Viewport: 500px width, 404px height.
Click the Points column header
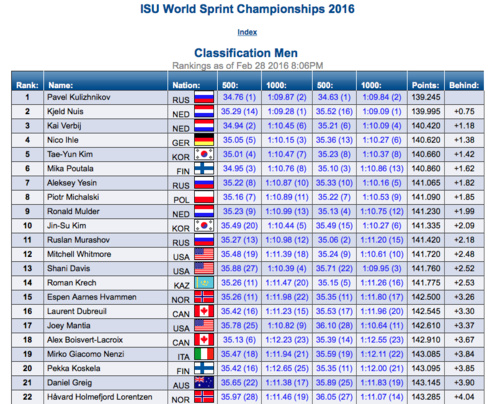click(x=426, y=85)
